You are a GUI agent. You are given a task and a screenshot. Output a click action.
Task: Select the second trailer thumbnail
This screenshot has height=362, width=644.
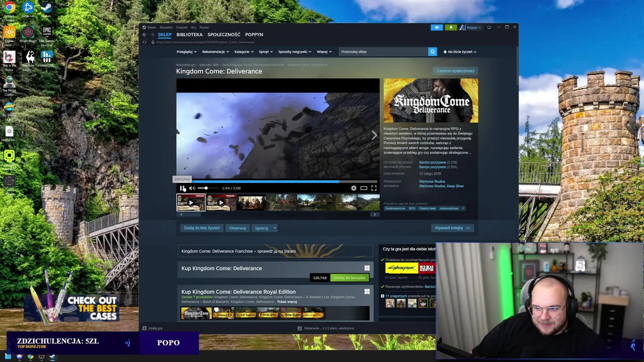[221, 203]
